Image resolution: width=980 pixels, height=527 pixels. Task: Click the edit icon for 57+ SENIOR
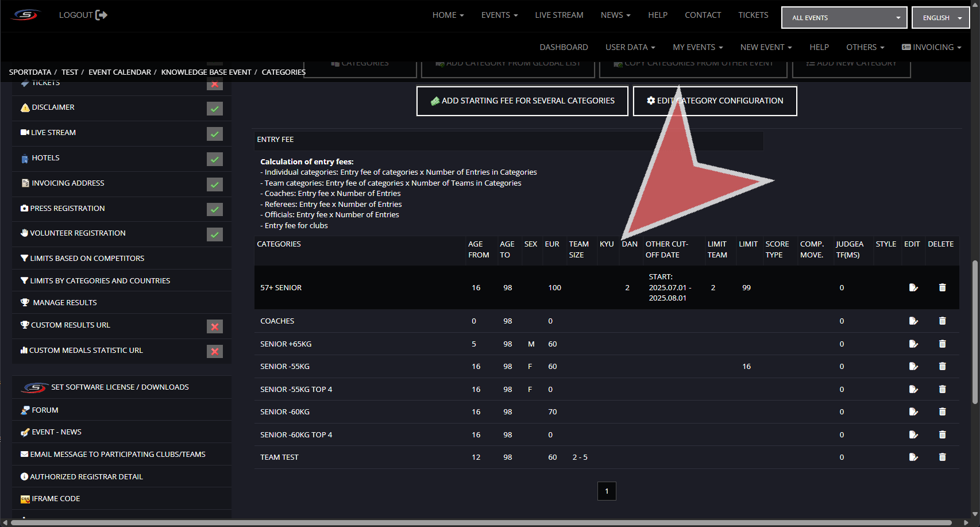[x=913, y=287]
